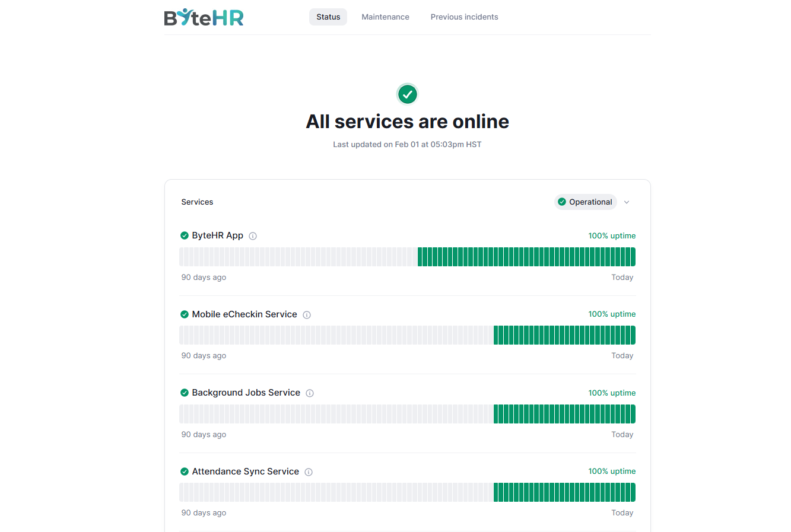Click the oldest gray bar in ByteHR App chart
Screen dimensions: 791x532
[182, 257]
